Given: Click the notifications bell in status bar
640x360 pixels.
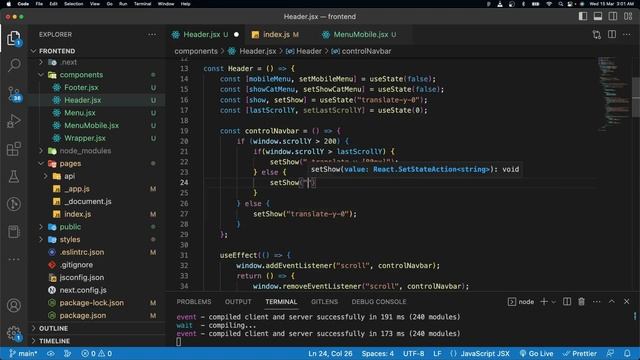Looking at the screenshot, I should click(x=627, y=353).
